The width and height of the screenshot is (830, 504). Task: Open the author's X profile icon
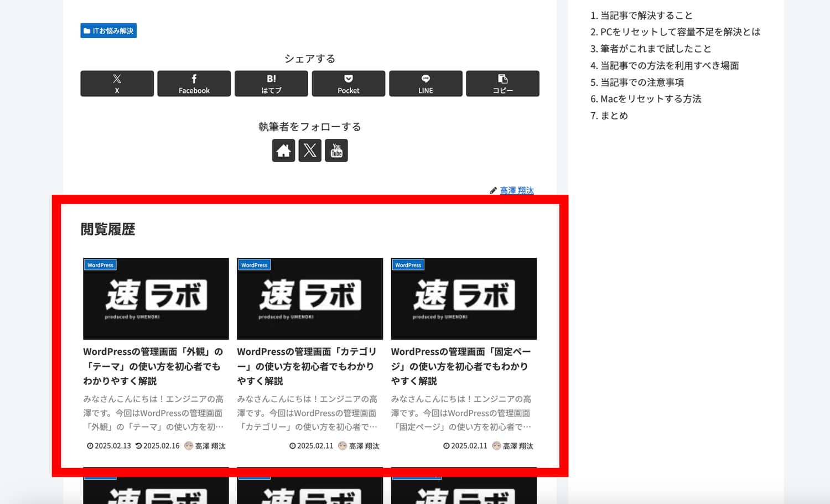click(310, 150)
